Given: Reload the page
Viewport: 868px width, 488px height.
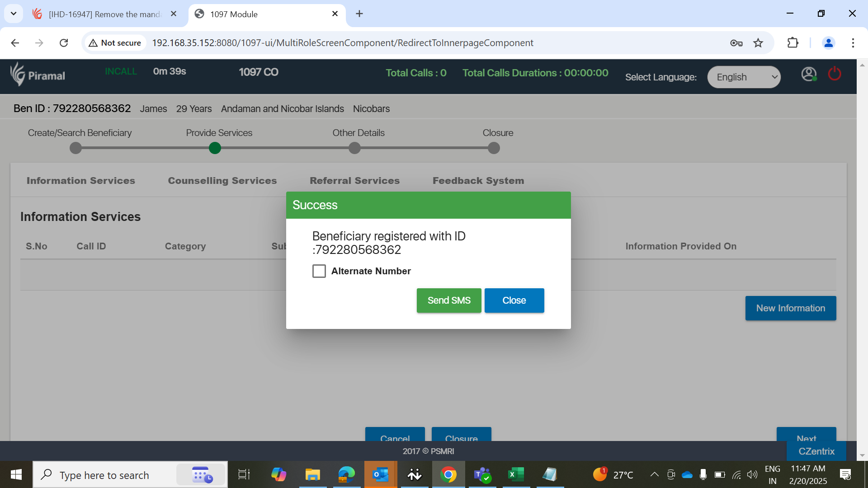Looking at the screenshot, I should click(64, 43).
